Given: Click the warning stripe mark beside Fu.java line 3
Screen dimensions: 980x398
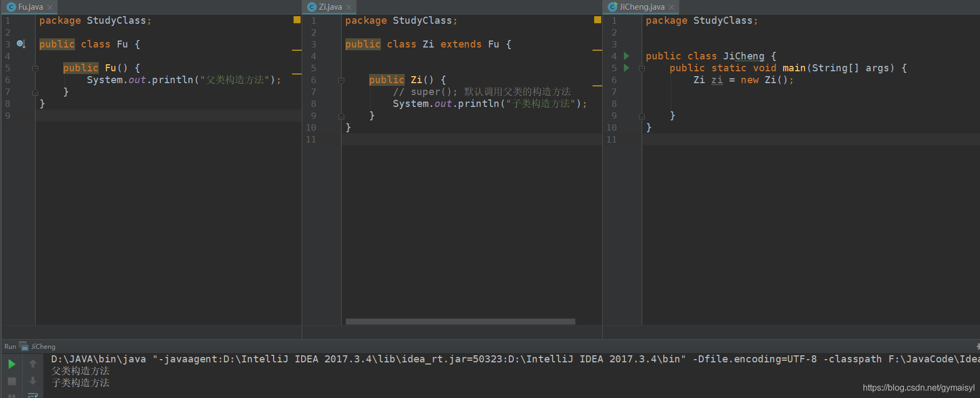Looking at the screenshot, I should coord(297,50).
